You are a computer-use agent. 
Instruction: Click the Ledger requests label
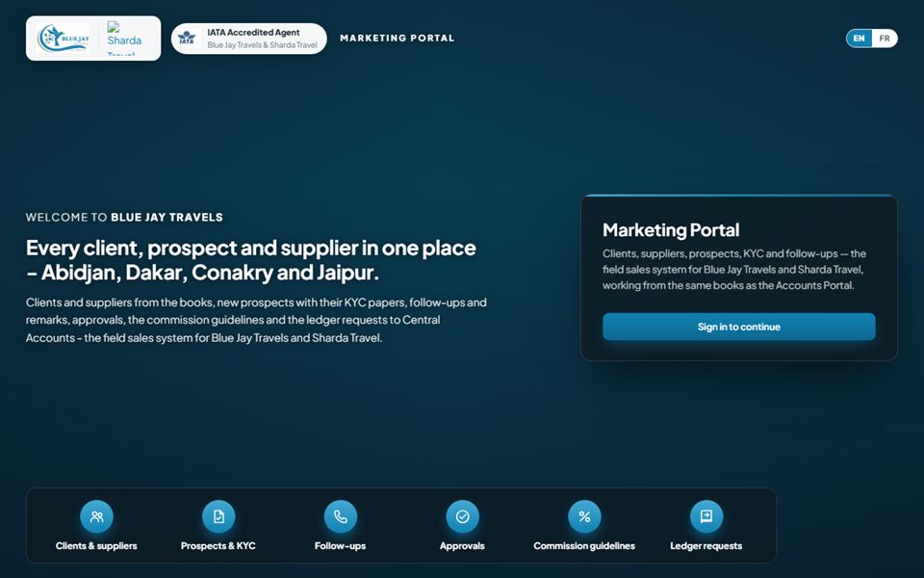point(706,546)
